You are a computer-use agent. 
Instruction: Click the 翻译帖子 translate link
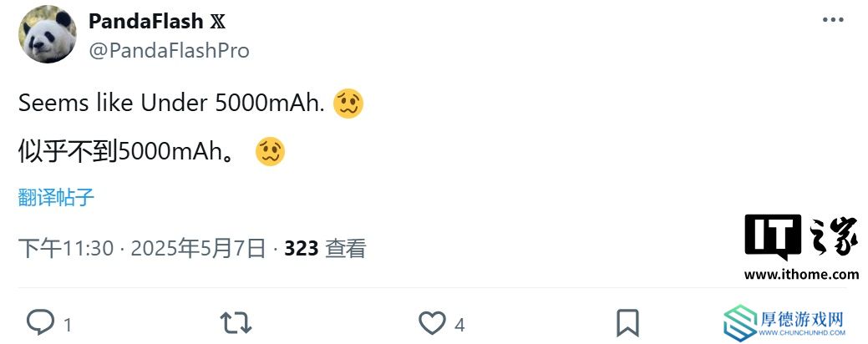[57, 197]
